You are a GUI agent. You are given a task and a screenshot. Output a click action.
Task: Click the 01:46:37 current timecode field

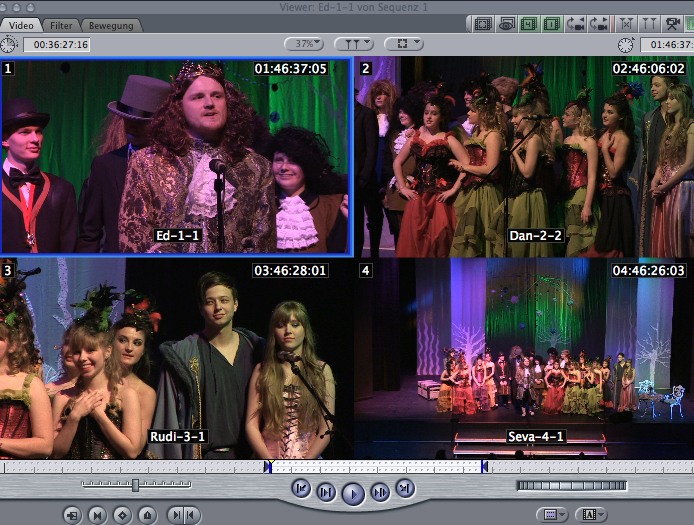coord(667,45)
